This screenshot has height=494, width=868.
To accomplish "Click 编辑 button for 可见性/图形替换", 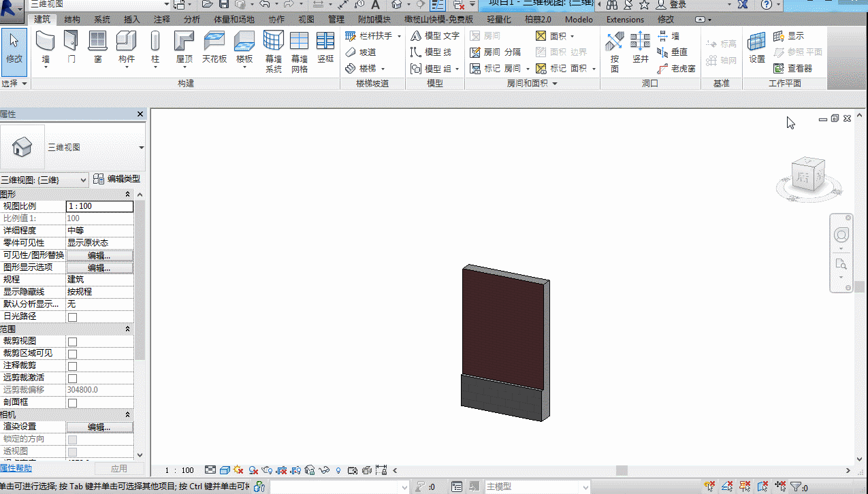I will point(99,256).
